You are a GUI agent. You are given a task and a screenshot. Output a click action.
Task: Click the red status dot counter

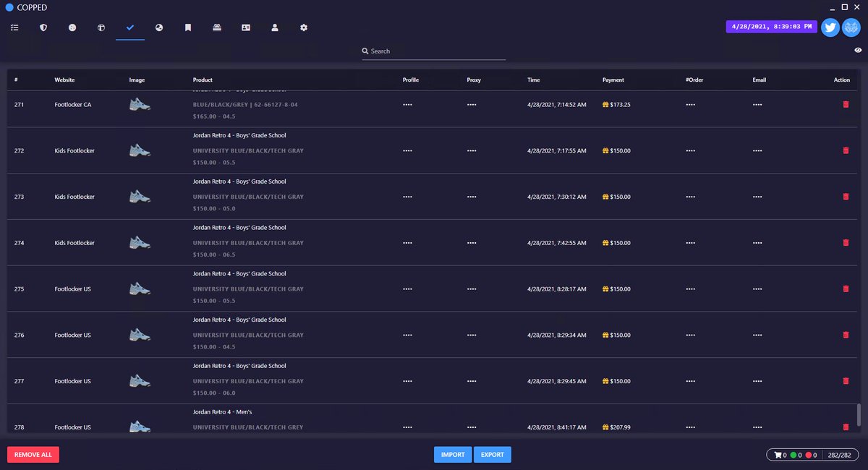point(808,455)
